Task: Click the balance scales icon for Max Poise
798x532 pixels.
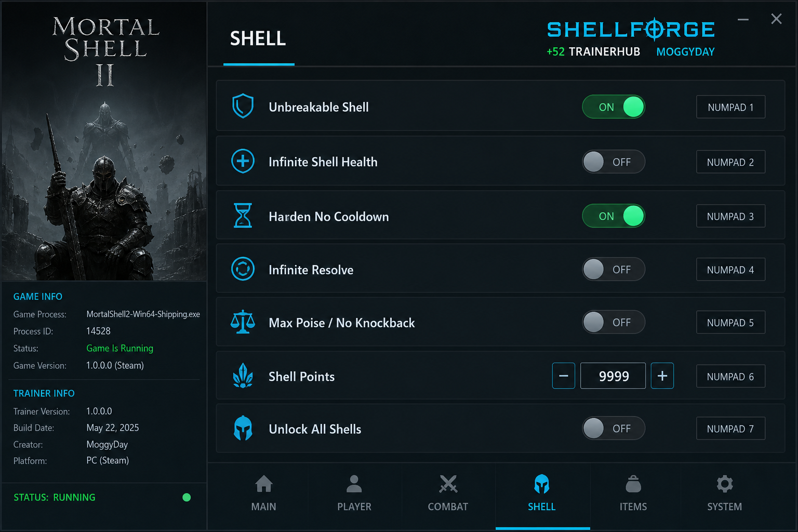Action: (x=243, y=322)
